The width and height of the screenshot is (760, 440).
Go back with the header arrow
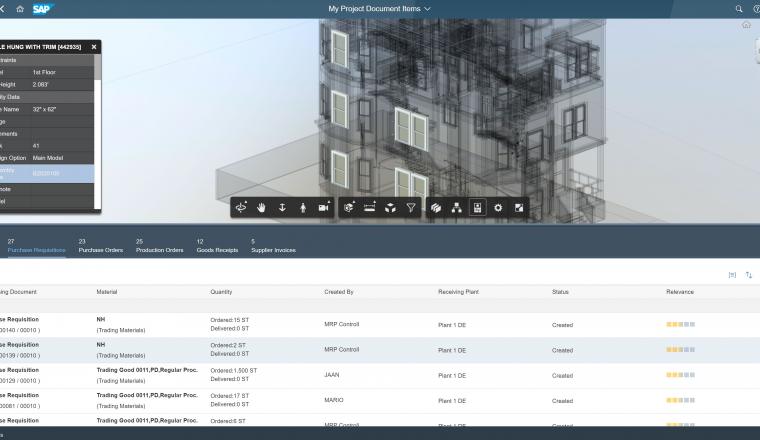tap(2, 9)
